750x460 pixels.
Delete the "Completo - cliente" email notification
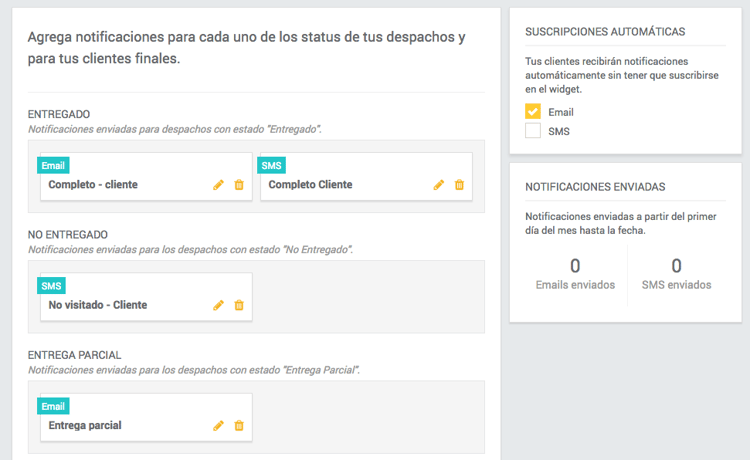click(x=238, y=185)
